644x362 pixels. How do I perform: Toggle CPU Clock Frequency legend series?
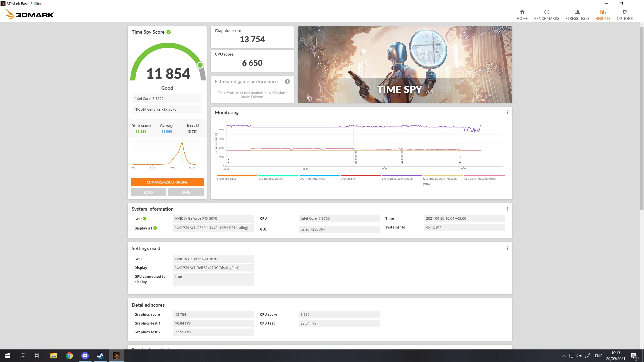402,177
